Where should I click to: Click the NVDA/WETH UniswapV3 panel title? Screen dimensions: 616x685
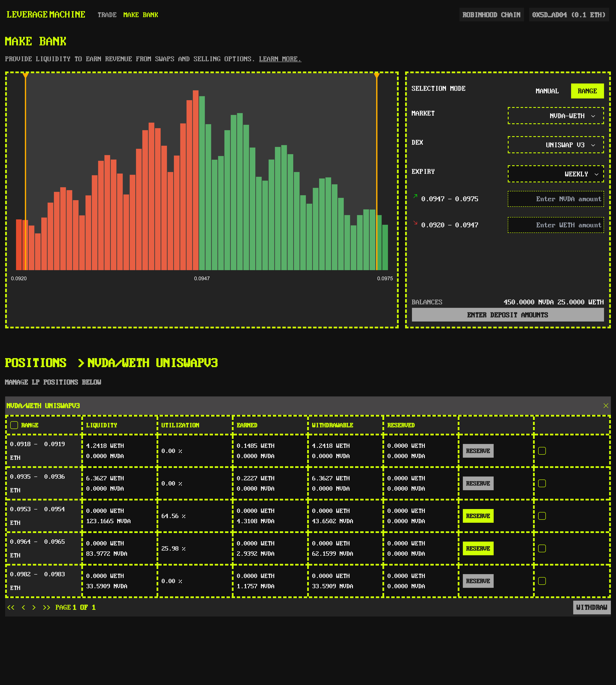pyautogui.click(x=43, y=405)
